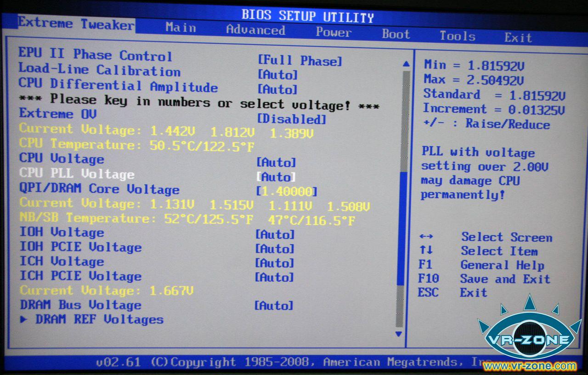The image size is (588, 375).
Task: Select the ICH Voltage label
Action: [62, 261]
